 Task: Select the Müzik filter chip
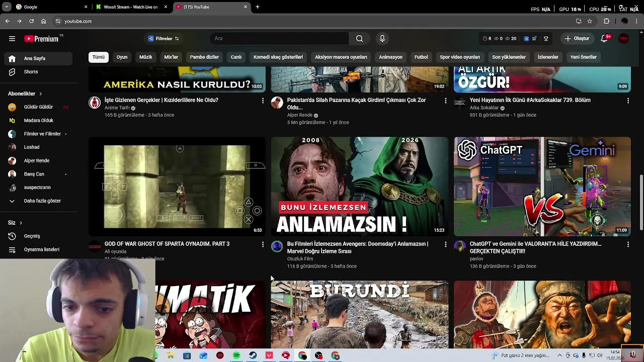click(x=146, y=57)
